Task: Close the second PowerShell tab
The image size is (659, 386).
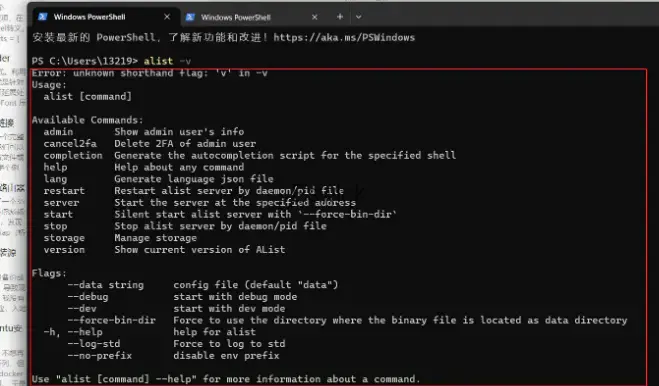Action: coord(314,17)
